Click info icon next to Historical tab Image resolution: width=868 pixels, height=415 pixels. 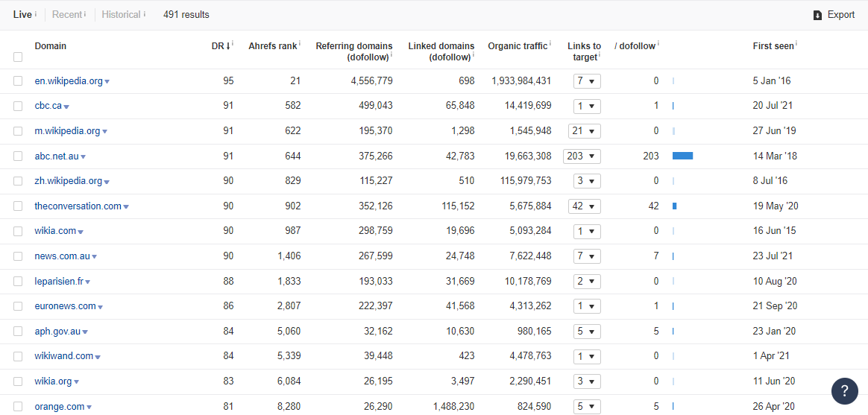[x=145, y=14]
